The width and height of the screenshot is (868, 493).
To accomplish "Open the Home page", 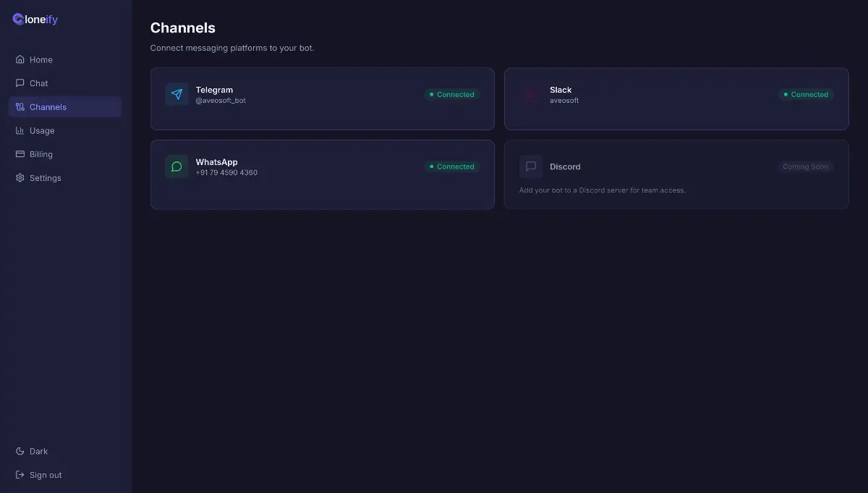I will 65,59.
